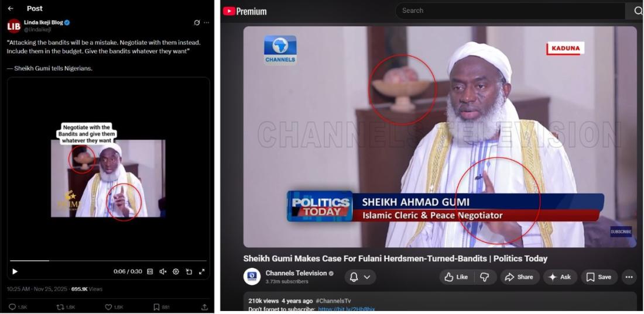Click the YouTube search field

[x=509, y=11]
